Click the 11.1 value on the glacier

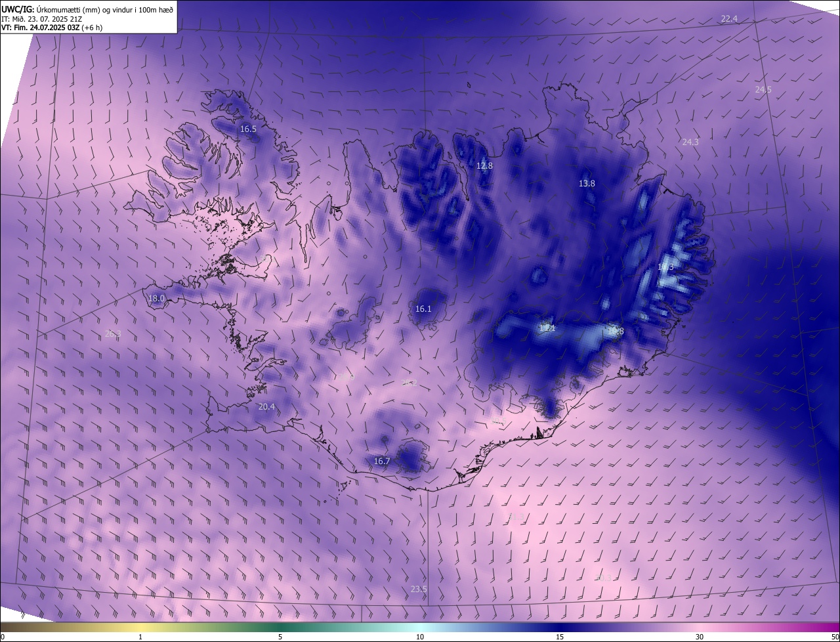(x=547, y=328)
